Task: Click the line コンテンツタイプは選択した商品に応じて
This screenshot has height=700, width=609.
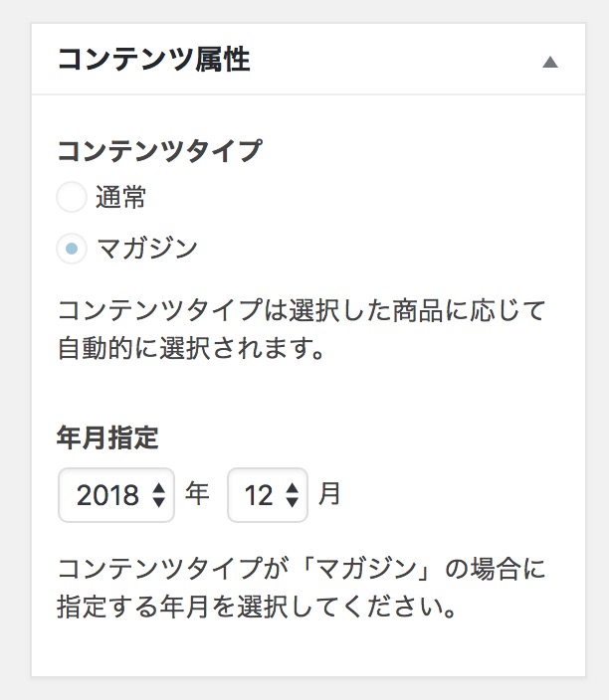Action: tap(302, 309)
